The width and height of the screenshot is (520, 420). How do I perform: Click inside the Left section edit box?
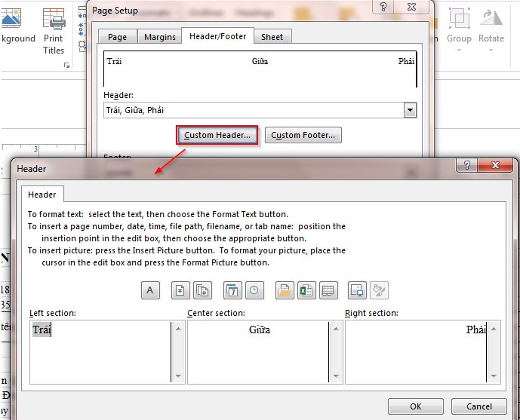coord(100,352)
